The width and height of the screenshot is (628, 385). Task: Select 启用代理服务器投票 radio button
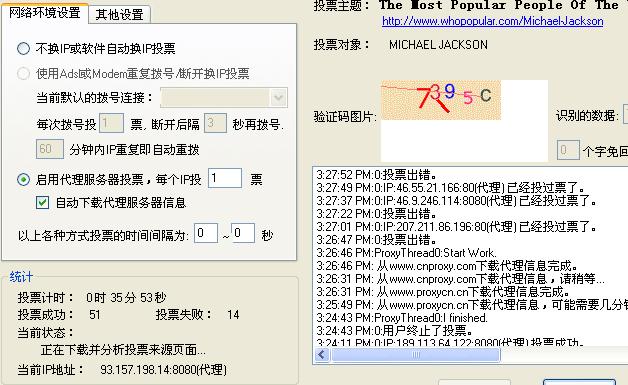[23, 179]
